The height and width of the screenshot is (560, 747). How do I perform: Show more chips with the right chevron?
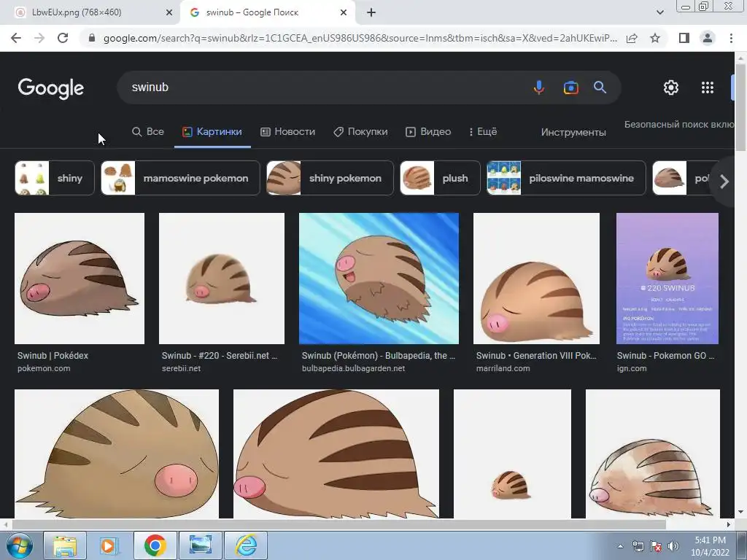(x=724, y=182)
